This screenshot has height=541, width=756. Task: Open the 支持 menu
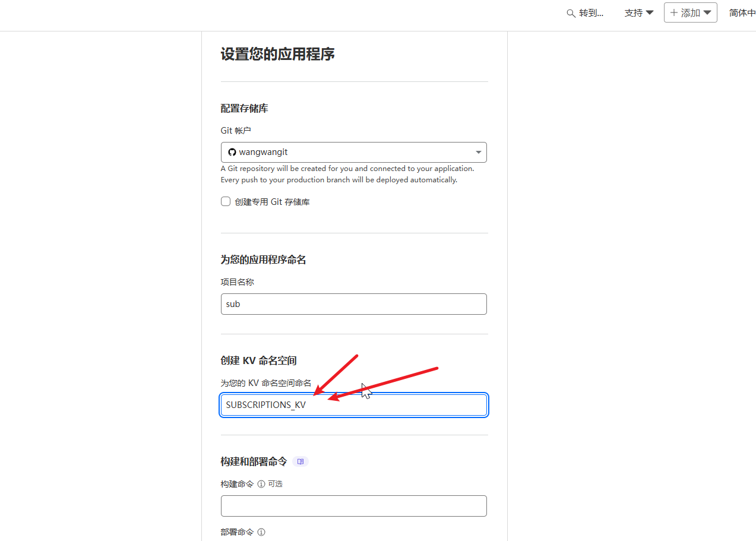635,12
